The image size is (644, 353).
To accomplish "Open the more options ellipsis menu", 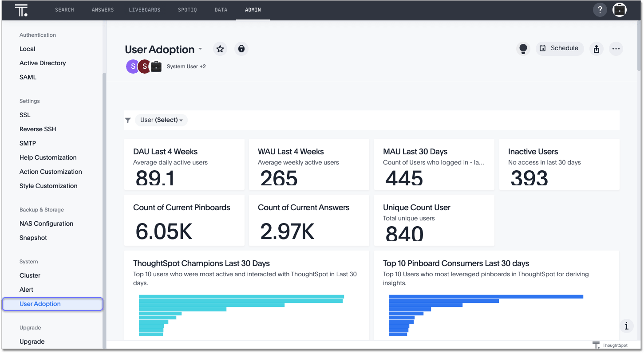I will tap(616, 49).
